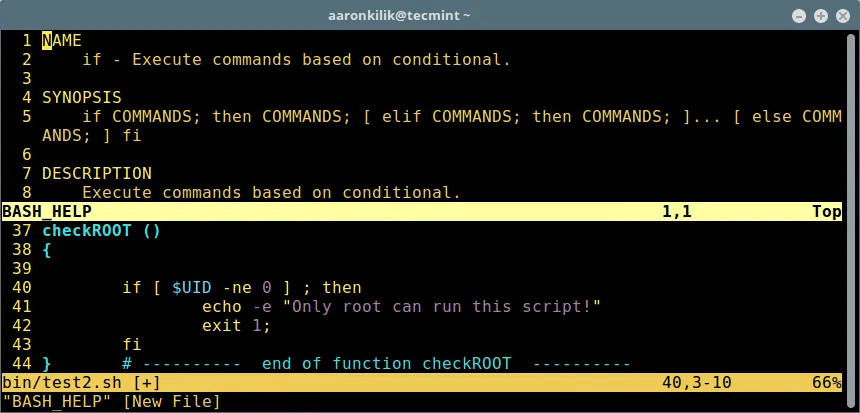Click the 1,1 cursor position indicator
This screenshot has width=860, height=413.
tap(676, 211)
